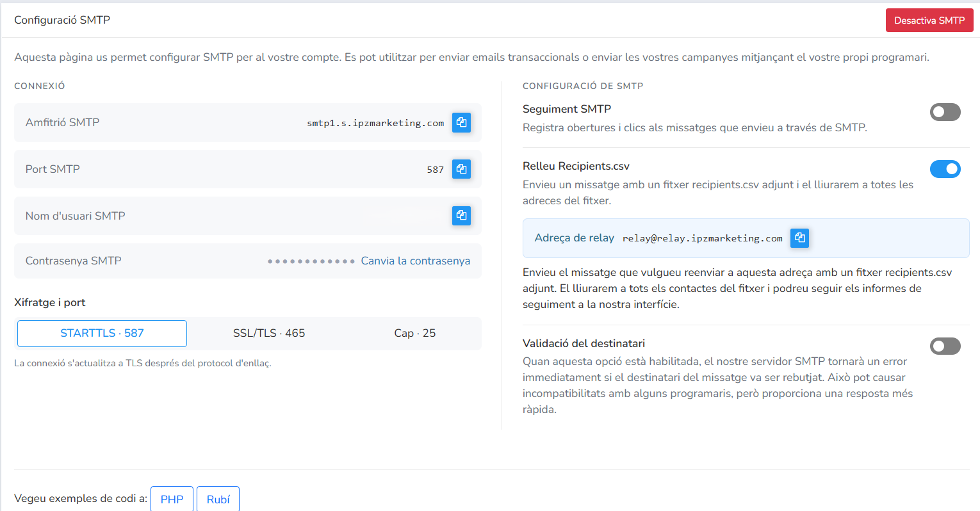Click the TLS connection upgrade note
Image resolution: width=980 pixels, height=511 pixels.
pyautogui.click(x=143, y=363)
